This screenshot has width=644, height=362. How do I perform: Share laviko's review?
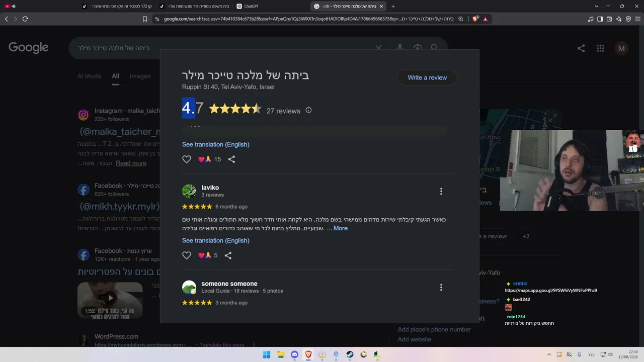(x=228, y=255)
